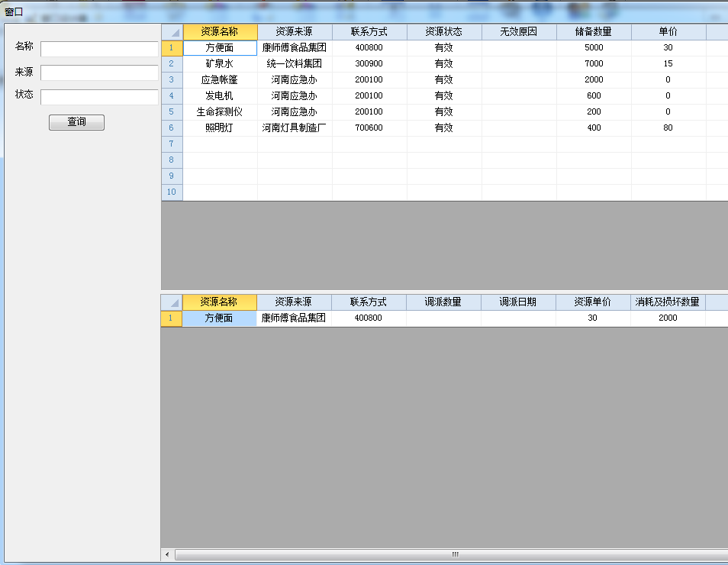Select 消耗及损坏数量 column header
This screenshot has width=728, height=565.
[x=667, y=302]
